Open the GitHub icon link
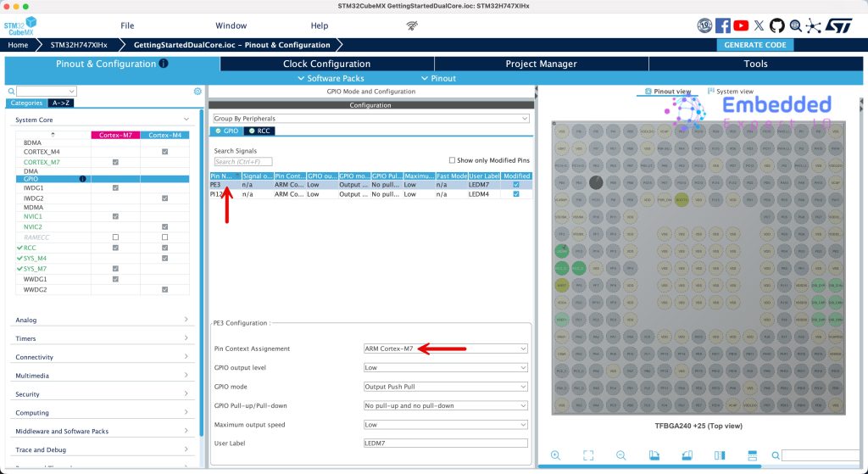The height and width of the screenshot is (474, 868). coord(777,25)
